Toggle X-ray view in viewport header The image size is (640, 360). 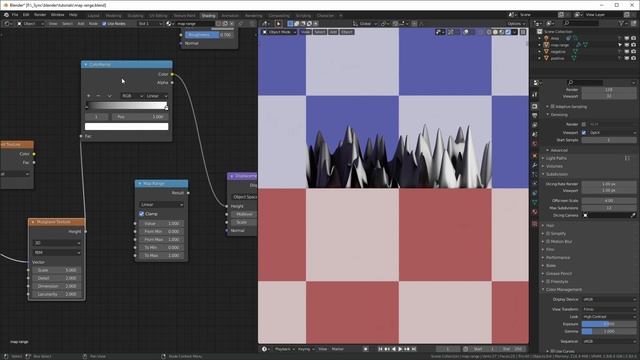point(481,32)
